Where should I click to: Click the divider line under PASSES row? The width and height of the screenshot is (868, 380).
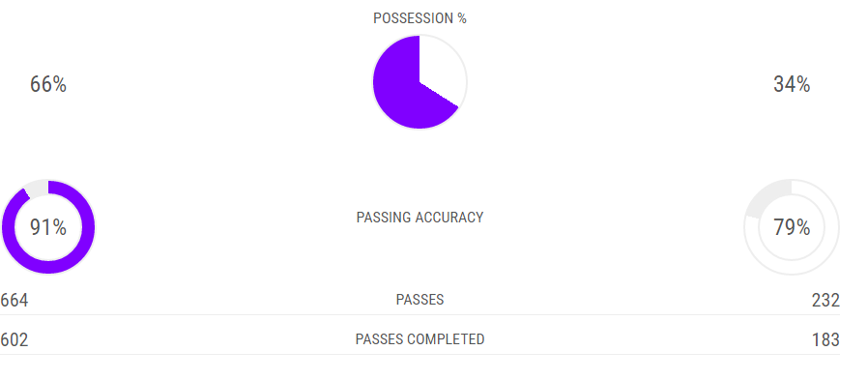pos(420,314)
